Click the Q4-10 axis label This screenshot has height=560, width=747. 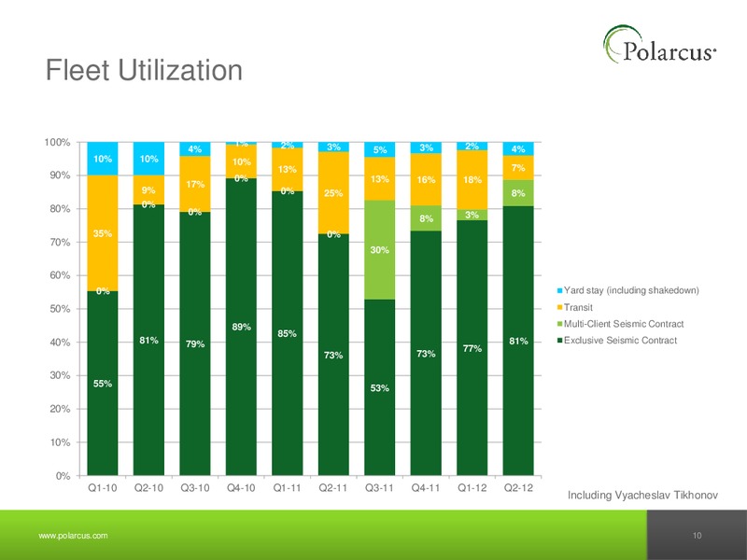click(x=241, y=487)
